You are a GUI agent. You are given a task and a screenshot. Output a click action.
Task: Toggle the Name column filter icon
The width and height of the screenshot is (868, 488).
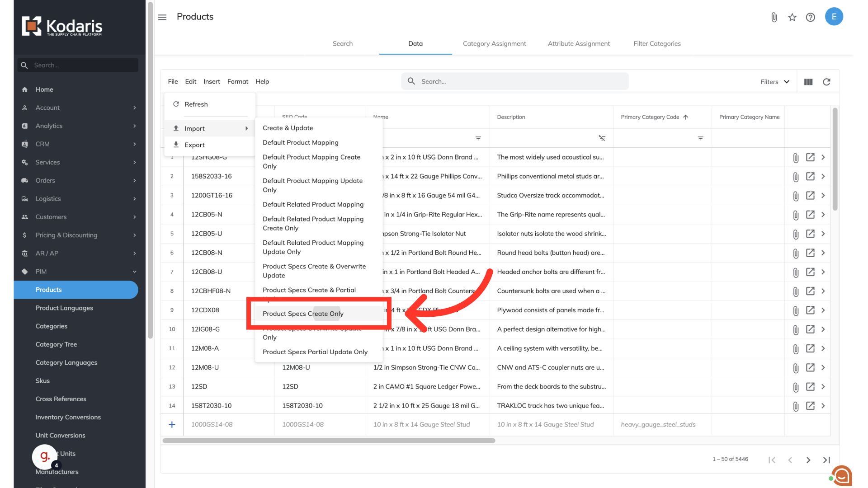click(478, 138)
